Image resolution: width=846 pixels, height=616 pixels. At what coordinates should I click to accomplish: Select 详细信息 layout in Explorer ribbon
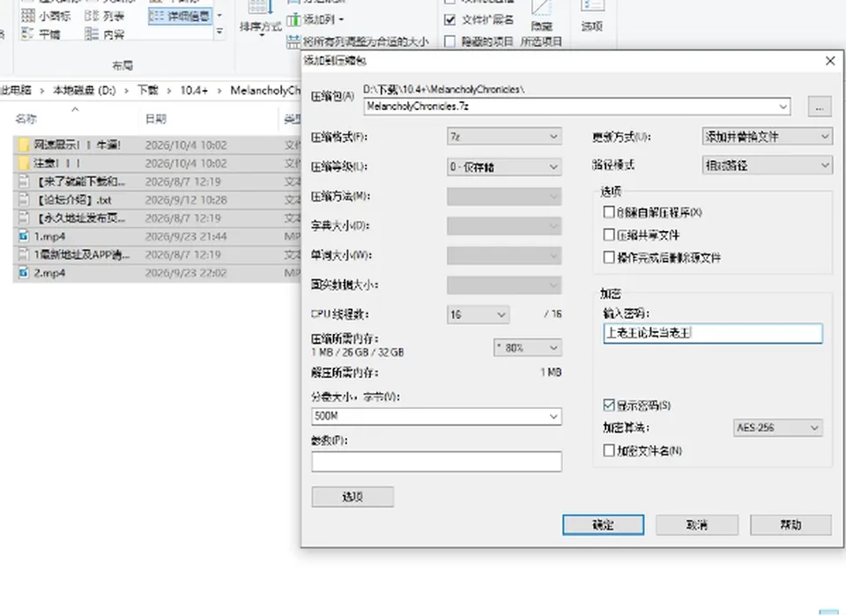point(180,16)
